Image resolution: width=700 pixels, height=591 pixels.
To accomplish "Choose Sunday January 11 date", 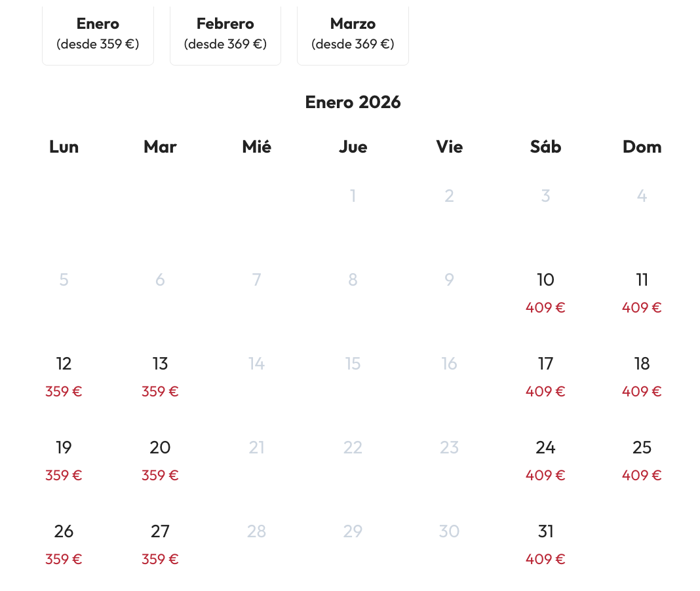I will click(642, 292).
